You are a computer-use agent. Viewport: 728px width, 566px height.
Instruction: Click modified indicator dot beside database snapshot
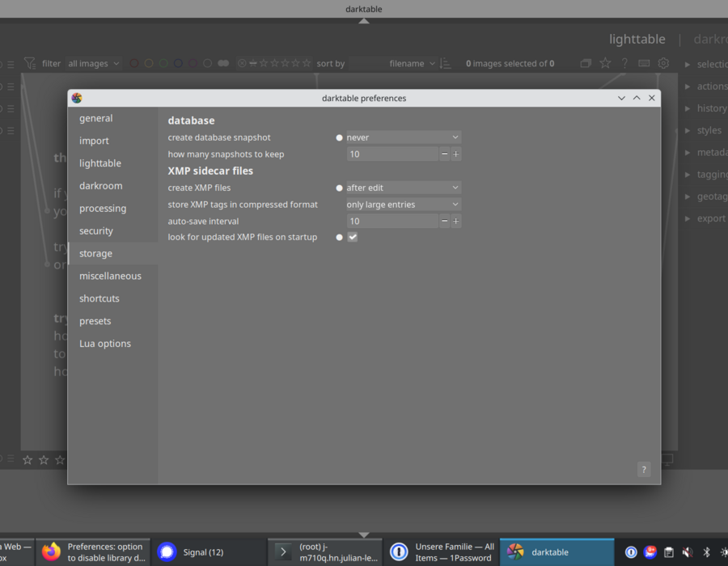[x=339, y=137]
